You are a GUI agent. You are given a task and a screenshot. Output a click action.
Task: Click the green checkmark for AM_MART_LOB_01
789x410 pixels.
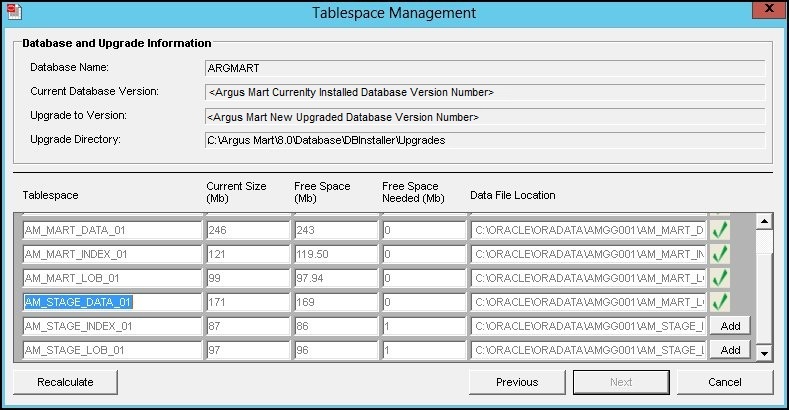720,278
